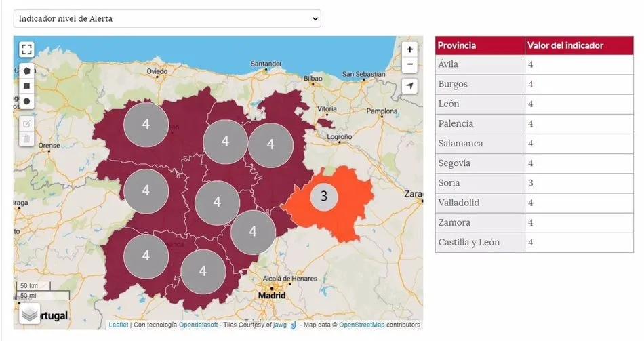Zoom in with the plus button
This screenshot has width=644, height=341.
409,49
